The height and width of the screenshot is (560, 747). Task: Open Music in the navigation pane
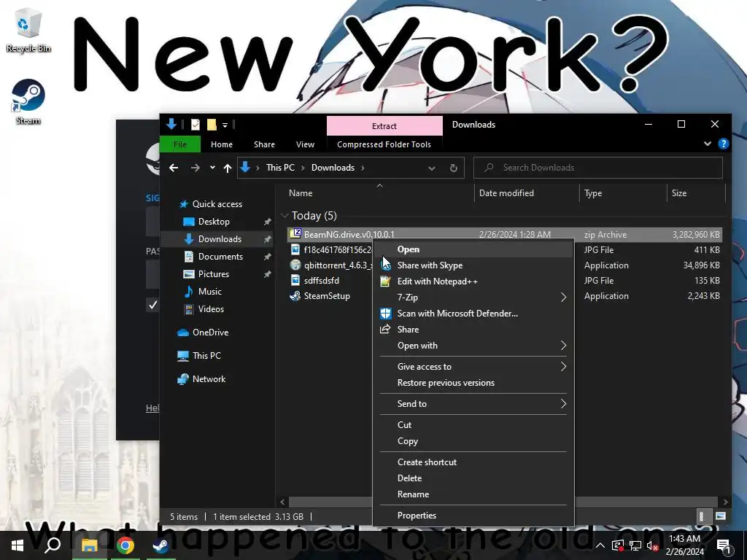(209, 292)
